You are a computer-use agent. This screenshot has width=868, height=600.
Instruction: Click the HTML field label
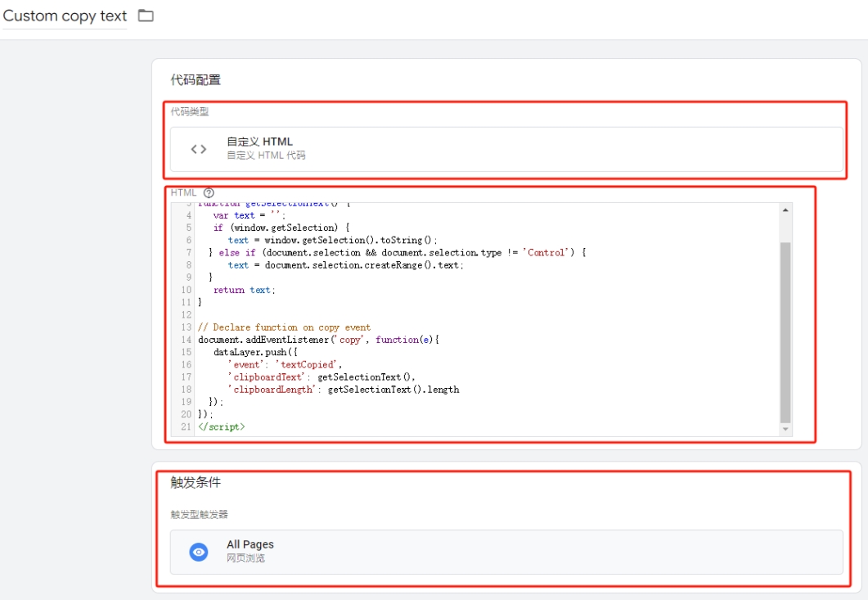point(183,193)
